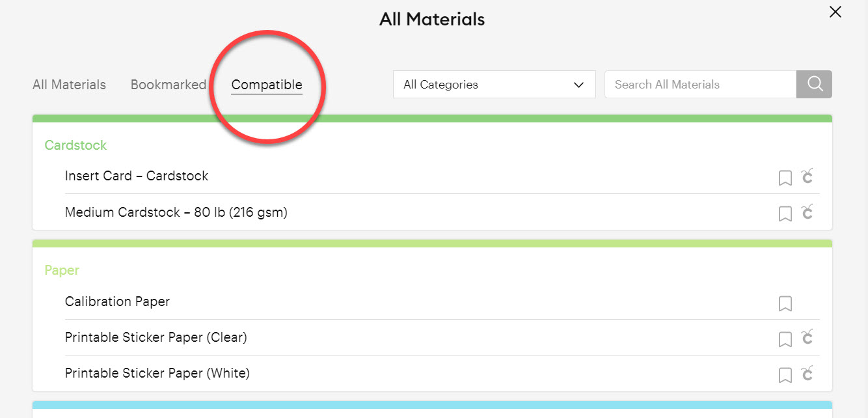Click Cricut icon beside Sticker Paper (Clear)
The width and height of the screenshot is (868, 418).
pos(807,337)
